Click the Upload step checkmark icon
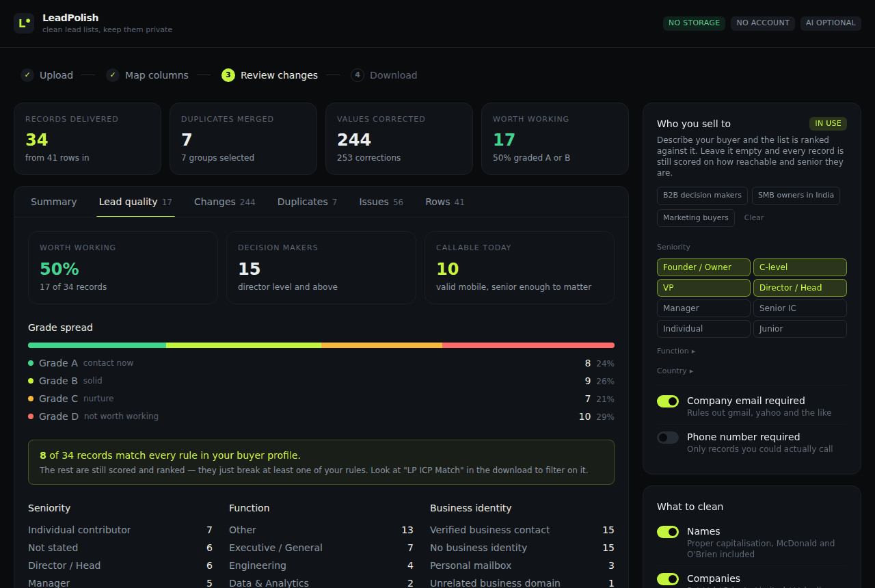Screen dimensions: 875x588 pyautogui.click(x=27, y=75)
